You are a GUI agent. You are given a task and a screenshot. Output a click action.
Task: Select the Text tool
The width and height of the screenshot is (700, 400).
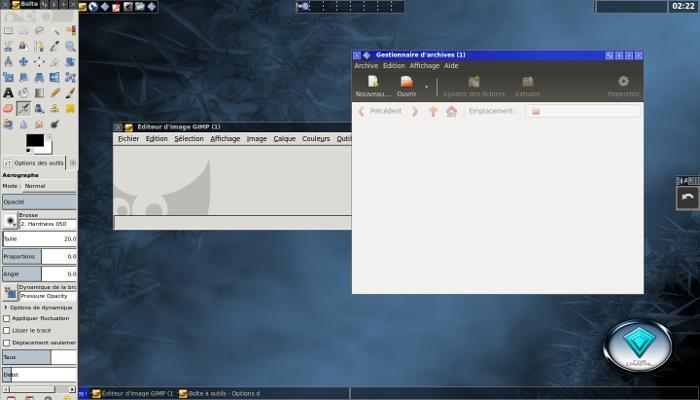coord(8,93)
